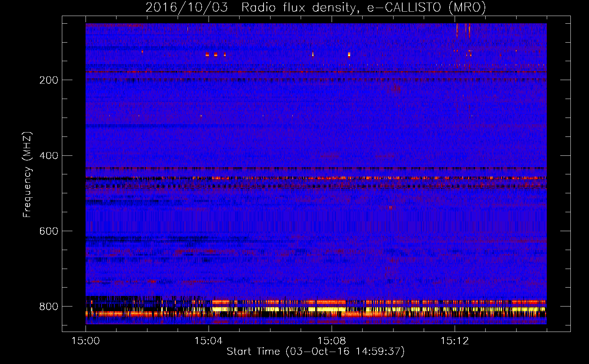Click the 400 frequency tick label

coord(49,156)
